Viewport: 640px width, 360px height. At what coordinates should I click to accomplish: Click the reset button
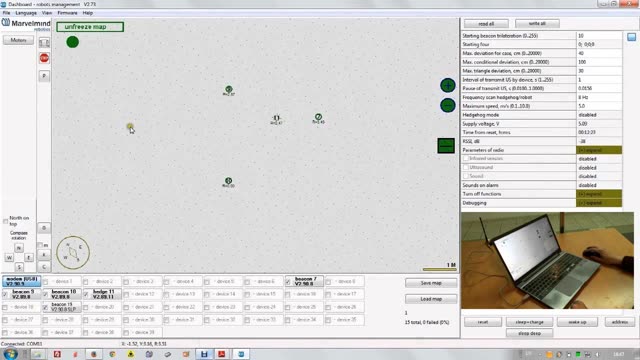tap(483, 322)
